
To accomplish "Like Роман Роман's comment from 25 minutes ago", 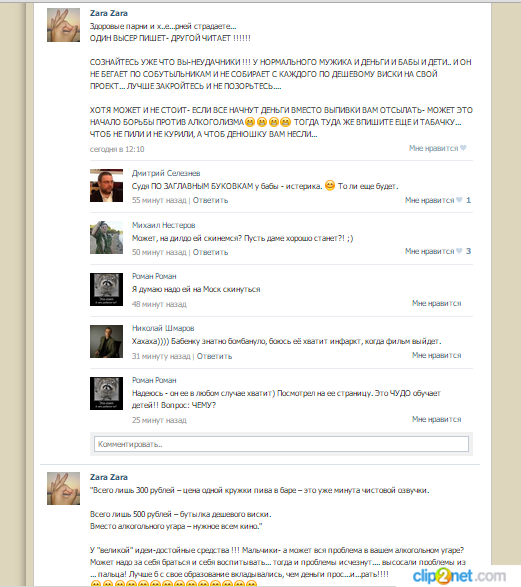I will (436, 419).
